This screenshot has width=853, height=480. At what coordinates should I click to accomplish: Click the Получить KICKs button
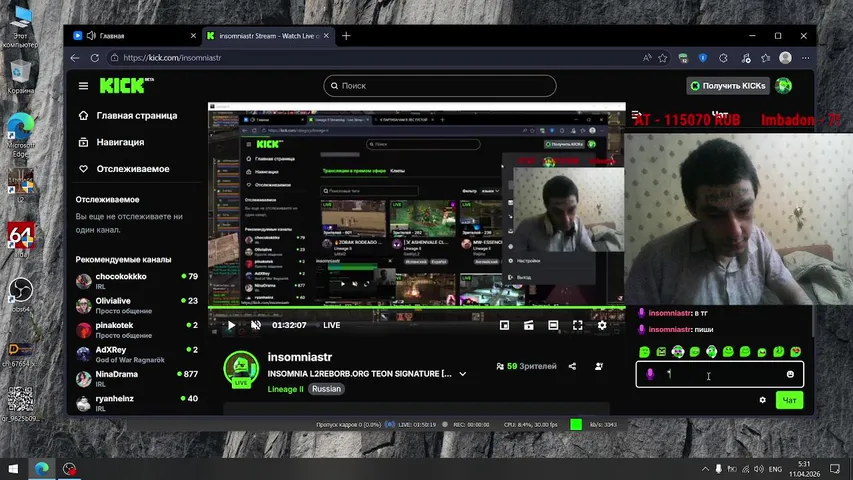[728, 86]
